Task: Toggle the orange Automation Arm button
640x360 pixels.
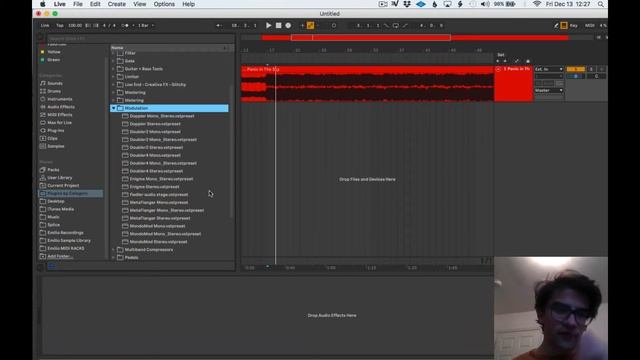Action: tap(311, 25)
